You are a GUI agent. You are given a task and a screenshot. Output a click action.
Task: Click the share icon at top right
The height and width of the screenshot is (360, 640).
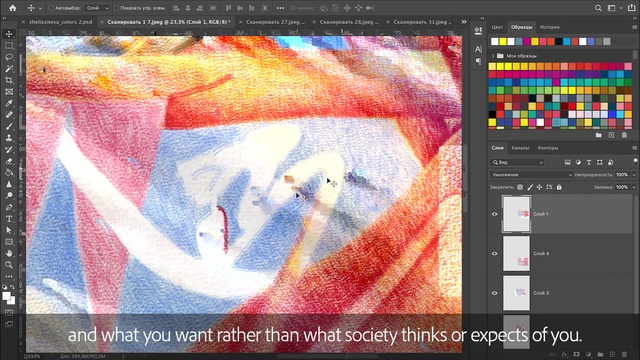coord(631,8)
